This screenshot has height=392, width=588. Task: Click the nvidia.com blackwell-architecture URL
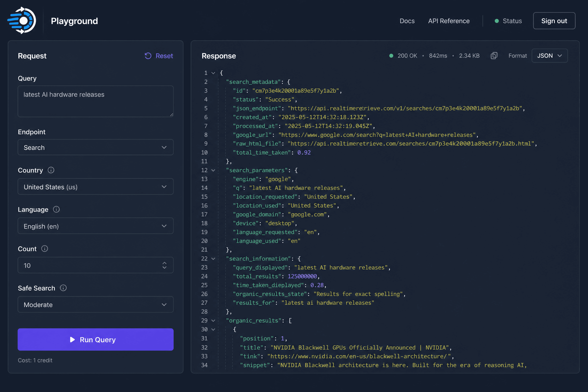[359, 356]
